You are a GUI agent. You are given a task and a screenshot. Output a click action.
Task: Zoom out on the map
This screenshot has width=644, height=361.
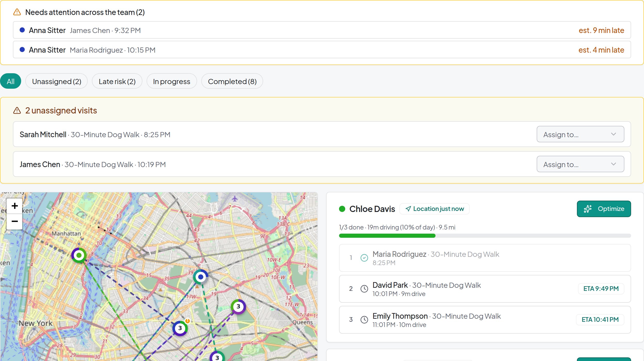pyautogui.click(x=15, y=221)
